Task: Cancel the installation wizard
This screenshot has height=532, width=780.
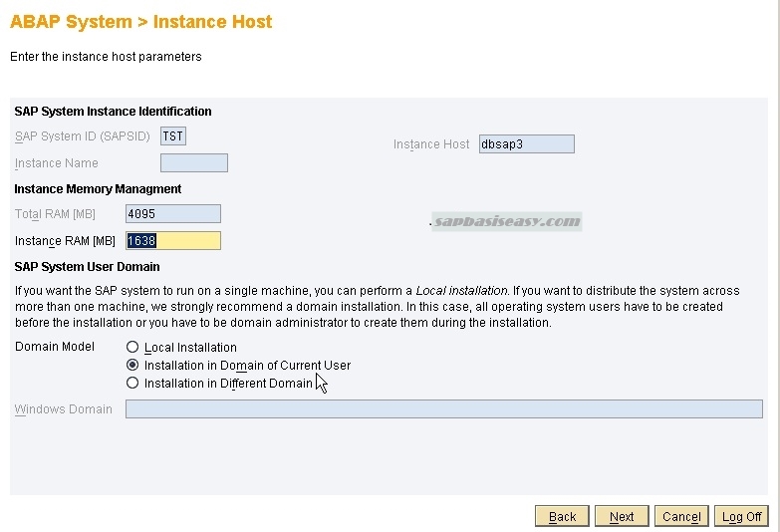Action: tap(681, 516)
